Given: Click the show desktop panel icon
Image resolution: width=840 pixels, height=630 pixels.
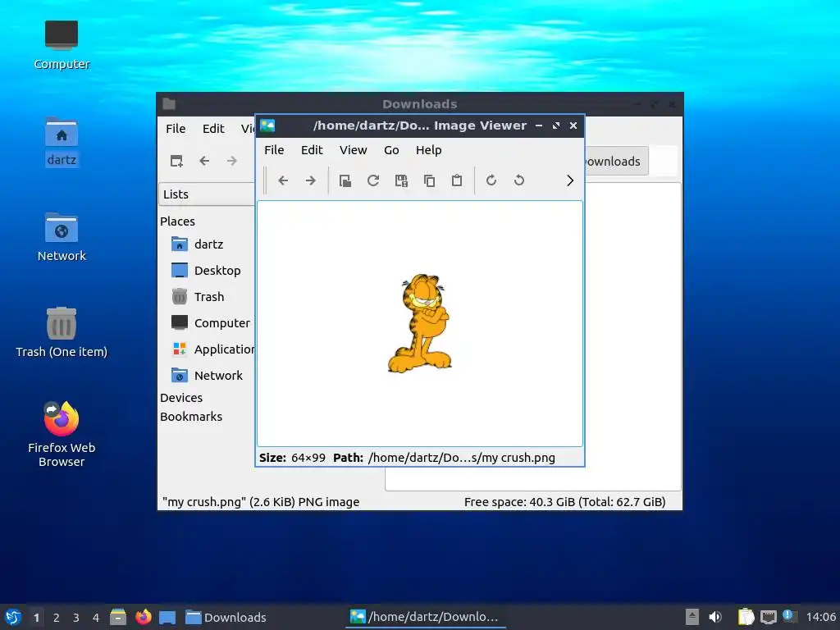Looking at the screenshot, I should pyautogui.click(x=167, y=617).
